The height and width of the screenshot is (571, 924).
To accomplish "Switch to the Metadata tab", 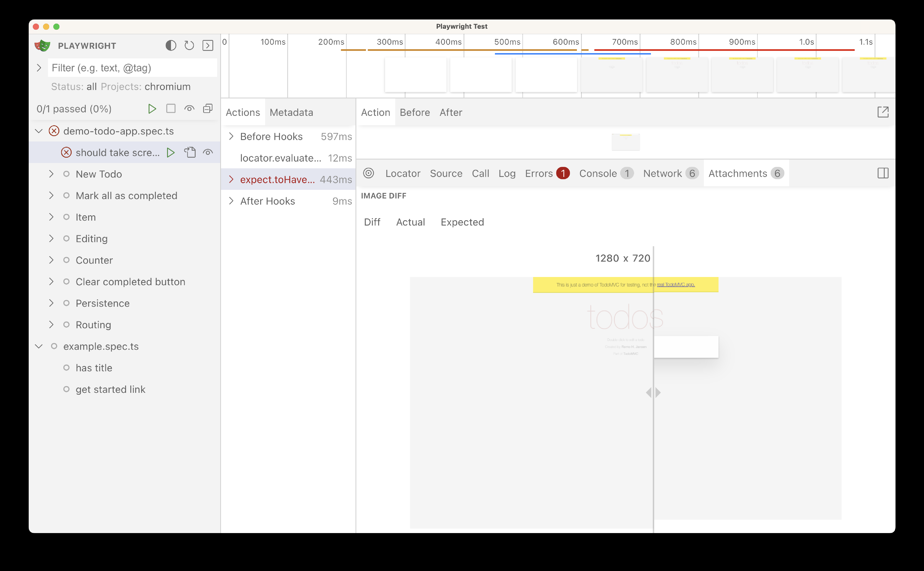I will (x=291, y=113).
